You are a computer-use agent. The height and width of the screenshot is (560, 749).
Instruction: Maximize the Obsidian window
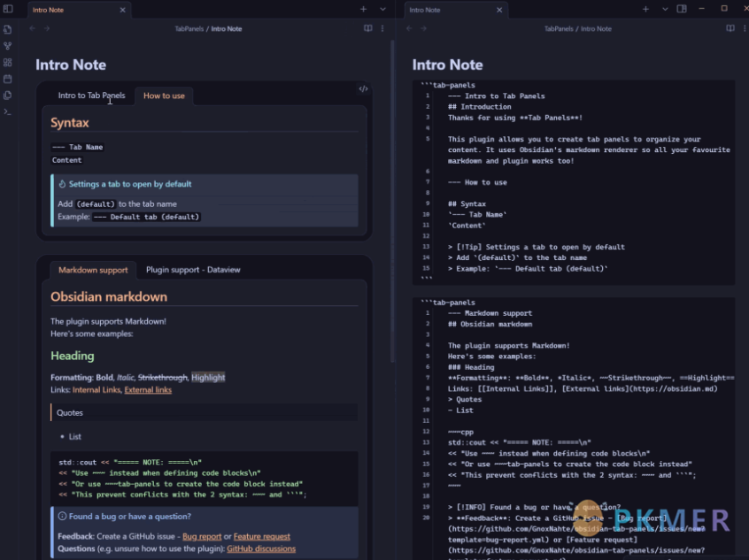point(724,9)
